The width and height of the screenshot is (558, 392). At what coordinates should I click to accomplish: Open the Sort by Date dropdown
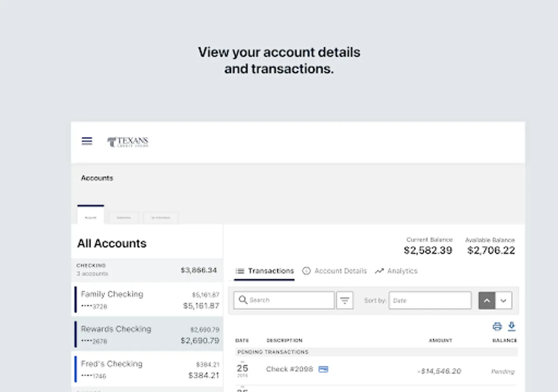click(x=430, y=301)
